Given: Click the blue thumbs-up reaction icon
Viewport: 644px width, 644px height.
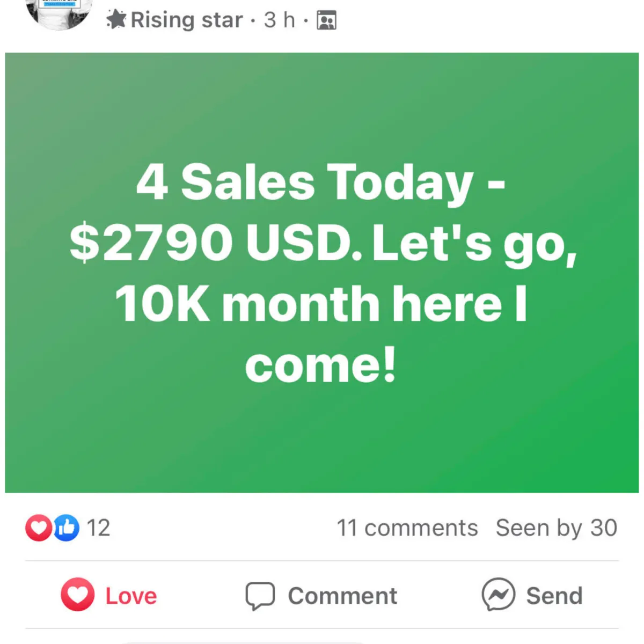Looking at the screenshot, I should [66, 528].
